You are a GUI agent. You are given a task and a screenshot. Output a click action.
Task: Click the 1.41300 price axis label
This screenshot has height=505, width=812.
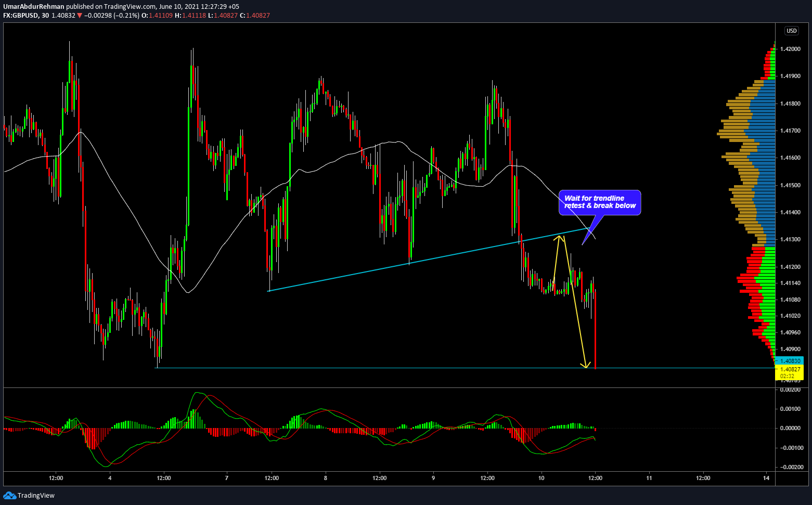[790, 239]
